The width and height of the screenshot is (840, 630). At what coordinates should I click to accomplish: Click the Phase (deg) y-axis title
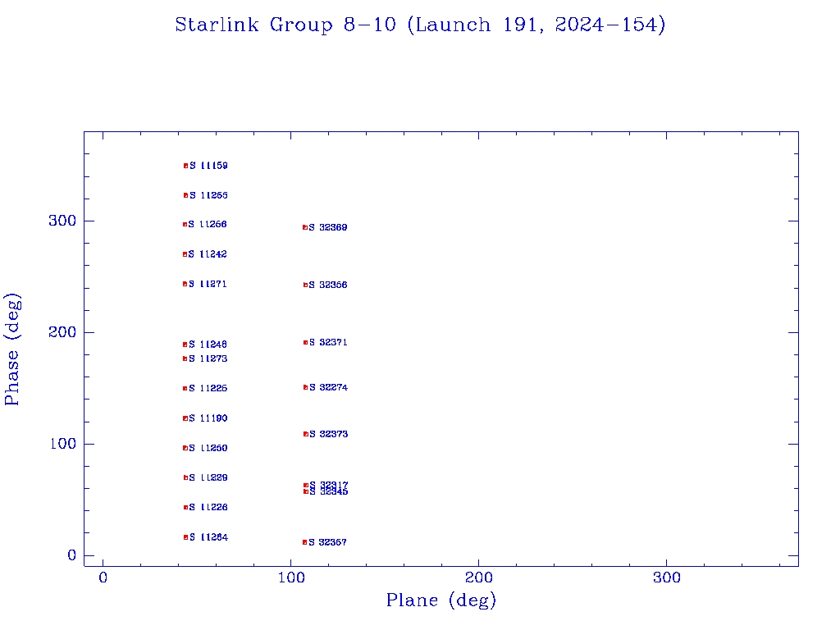click(x=12, y=349)
